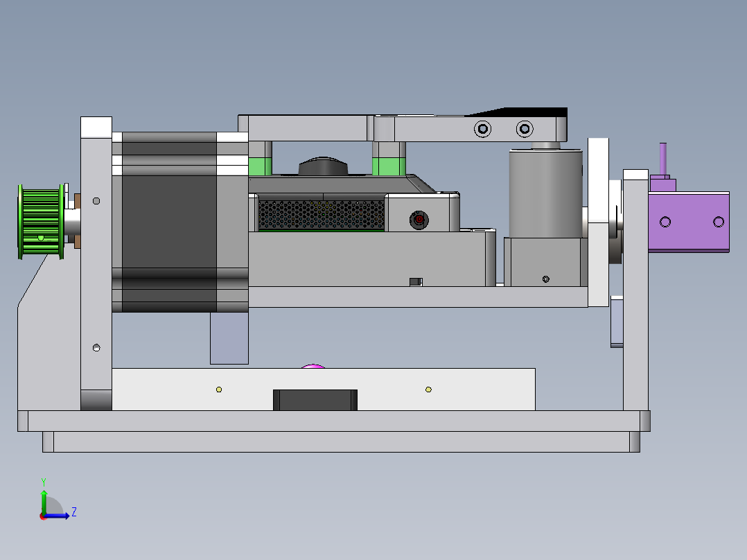Click the left yellow dot on white plate
This screenshot has height=560, width=747.
click(x=219, y=390)
